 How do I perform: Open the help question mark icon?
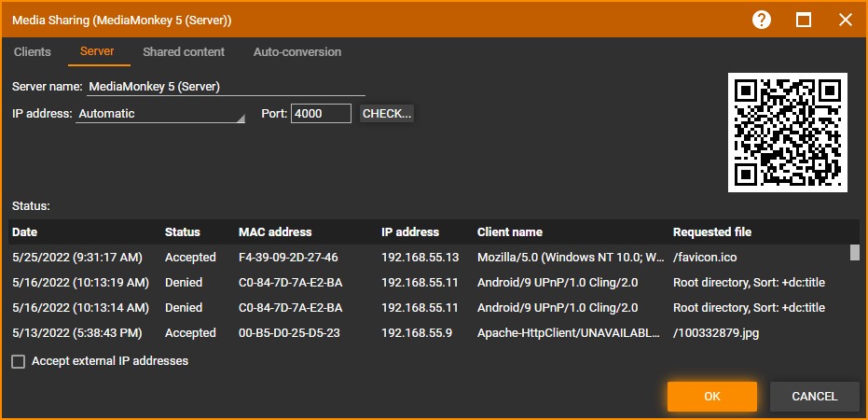click(762, 21)
